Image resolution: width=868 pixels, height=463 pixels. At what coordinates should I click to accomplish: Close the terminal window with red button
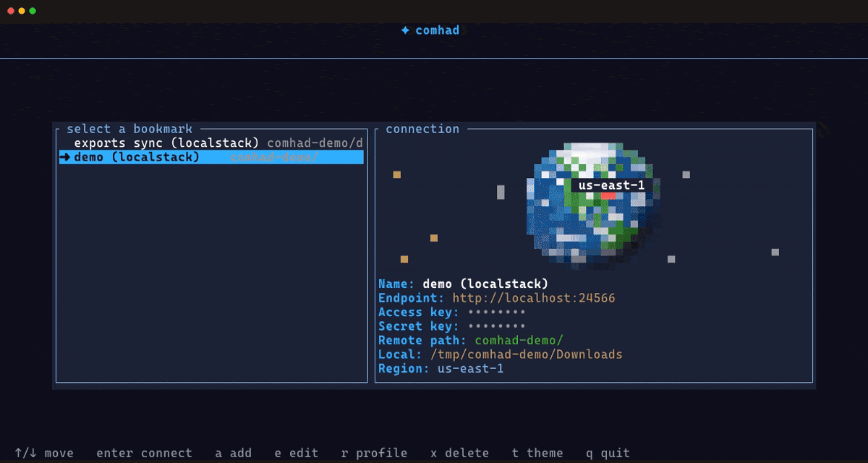[11, 11]
